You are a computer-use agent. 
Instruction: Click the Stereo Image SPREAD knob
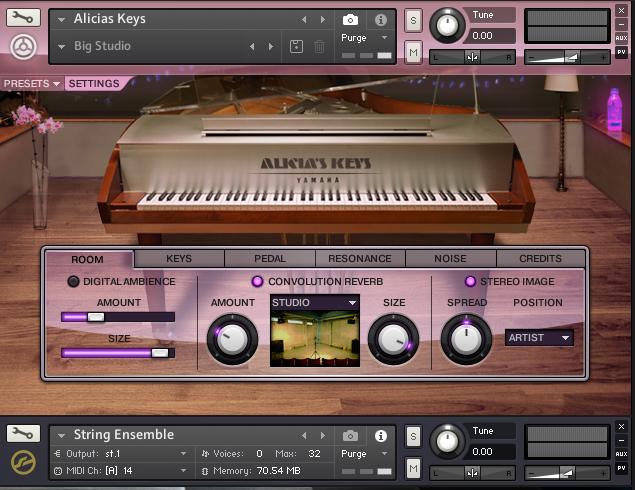(467, 339)
